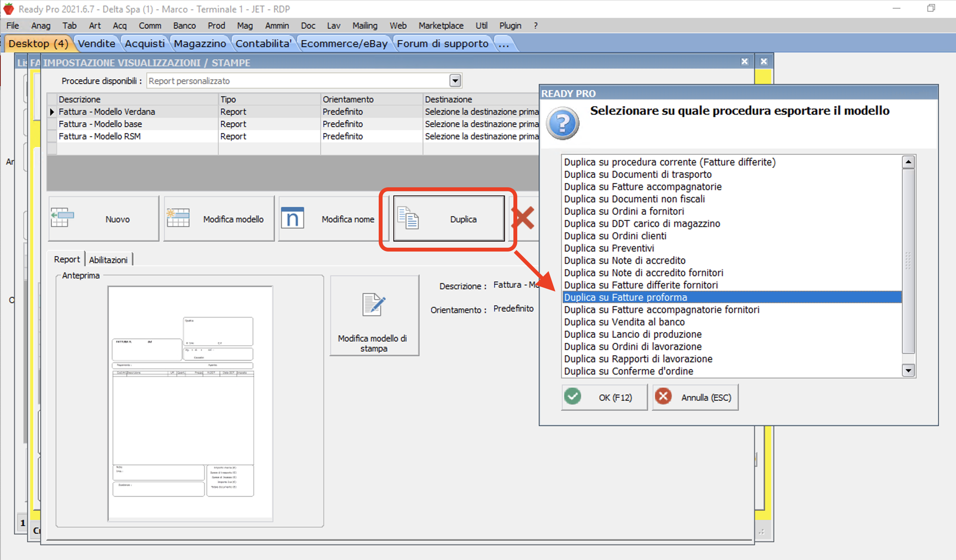Click the Nuovo button
This screenshot has height=560, width=956.
tap(104, 218)
